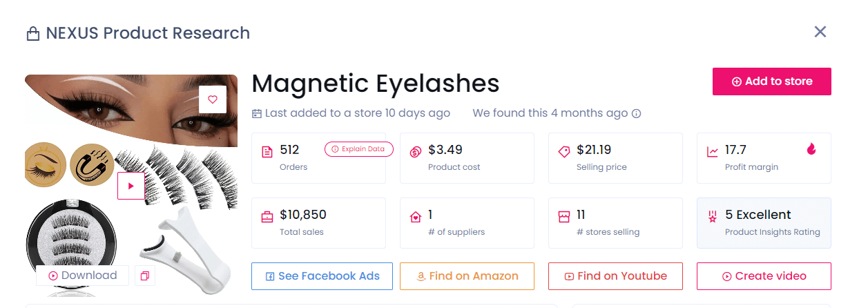Click the heart favorite icon on image
Image resolution: width=868 pixels, height=308 pixels.
click(x=213, y=99)
